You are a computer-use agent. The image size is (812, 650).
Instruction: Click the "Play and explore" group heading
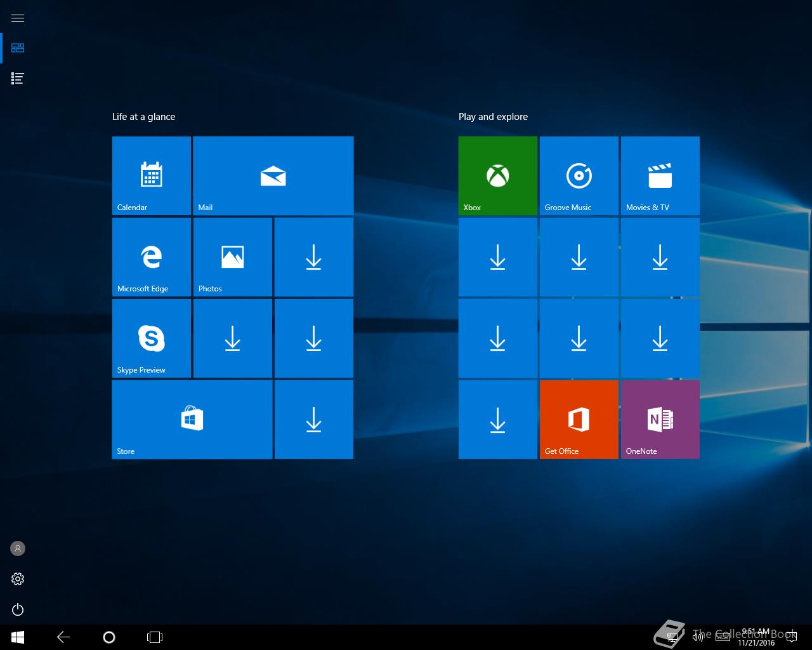point(493,117)
